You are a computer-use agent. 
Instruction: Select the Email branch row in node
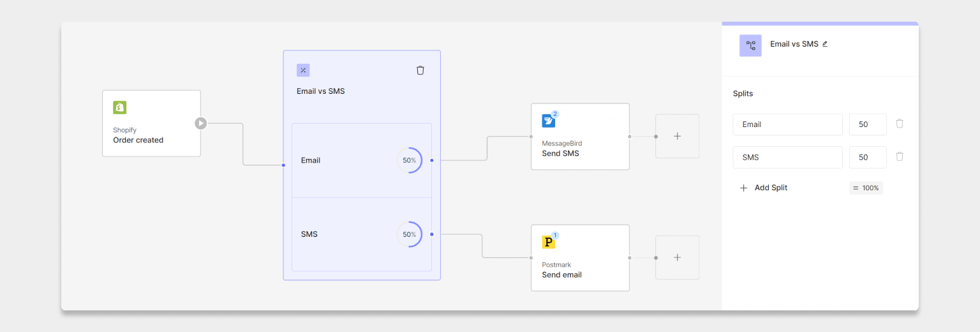[362, 160]
